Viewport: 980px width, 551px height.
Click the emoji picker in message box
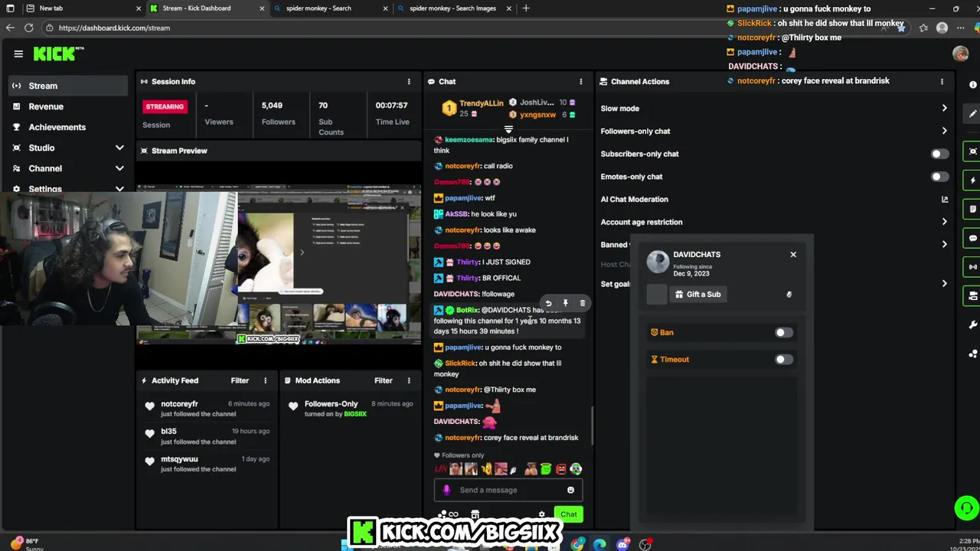tap(570, 490)
